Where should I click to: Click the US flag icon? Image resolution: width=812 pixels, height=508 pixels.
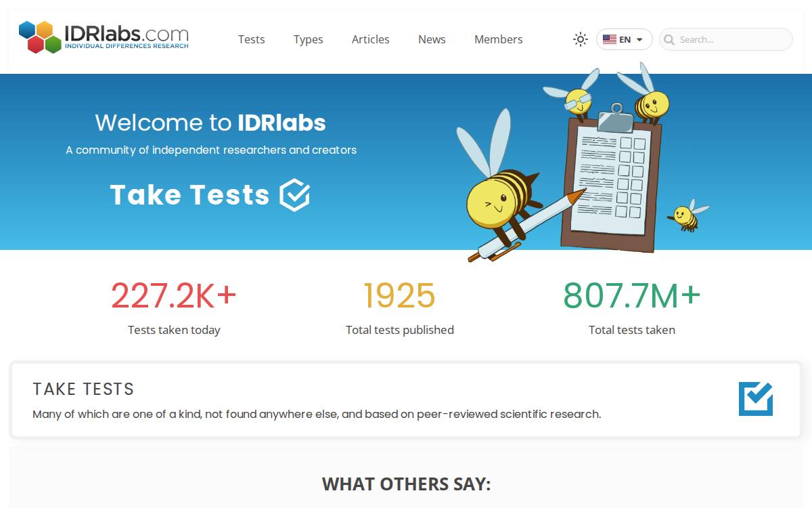pos(610,39)
